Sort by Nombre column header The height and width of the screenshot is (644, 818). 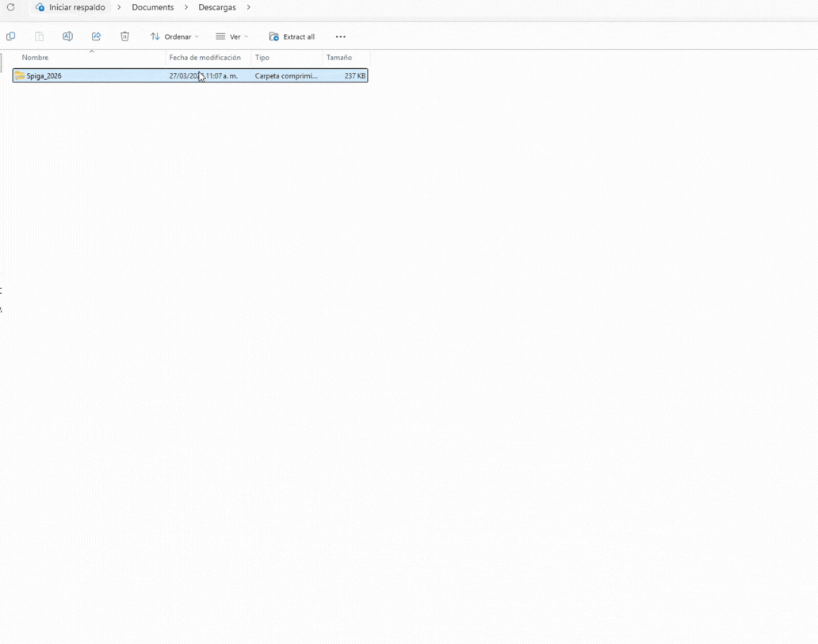point(36,58)
